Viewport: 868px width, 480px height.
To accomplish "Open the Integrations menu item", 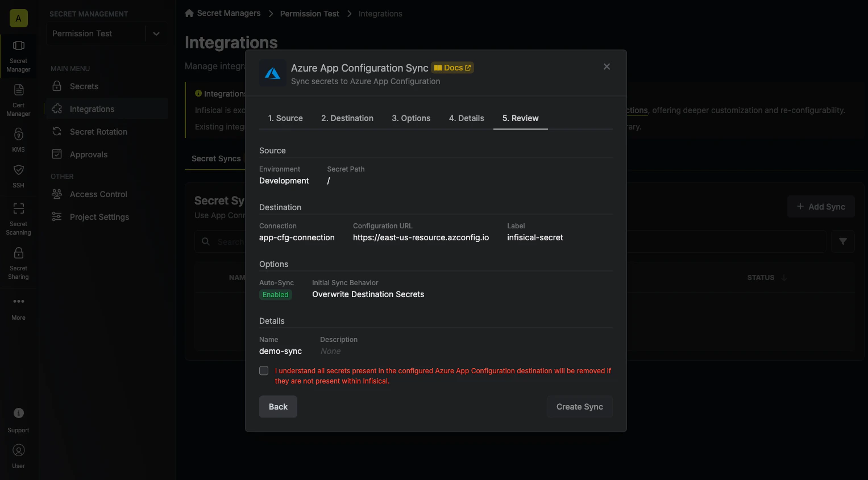I will [x=106, y=109].
